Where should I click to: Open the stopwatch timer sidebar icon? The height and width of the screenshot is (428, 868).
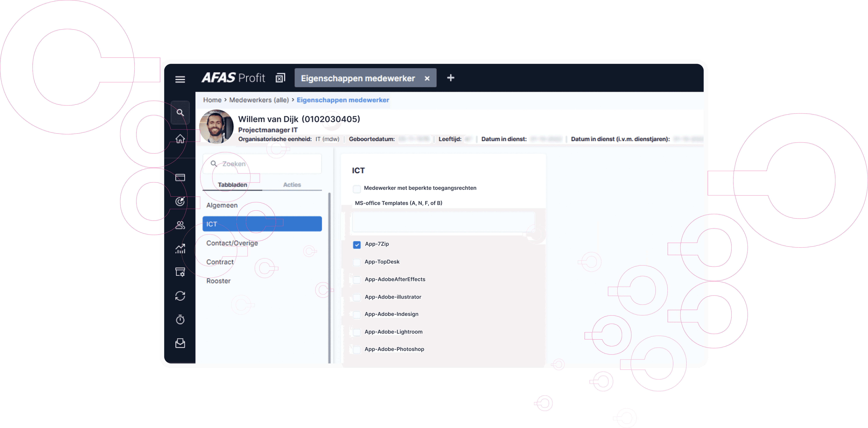[180, 319]
